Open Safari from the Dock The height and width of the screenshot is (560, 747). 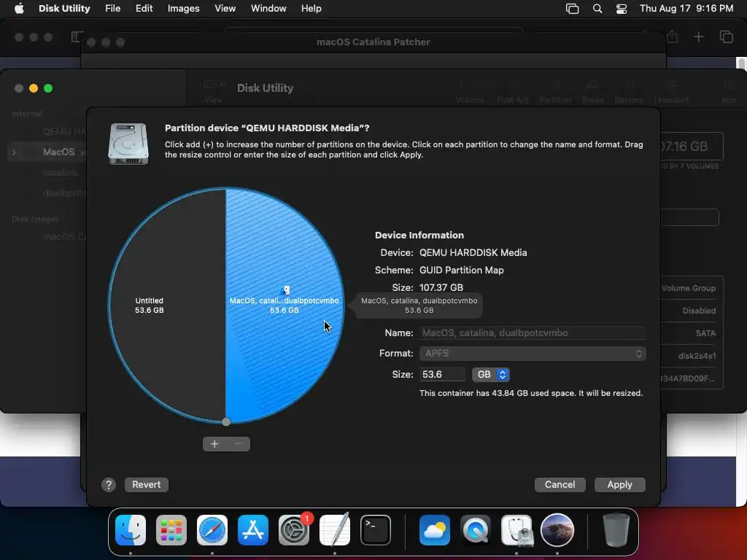click(212, 530)
